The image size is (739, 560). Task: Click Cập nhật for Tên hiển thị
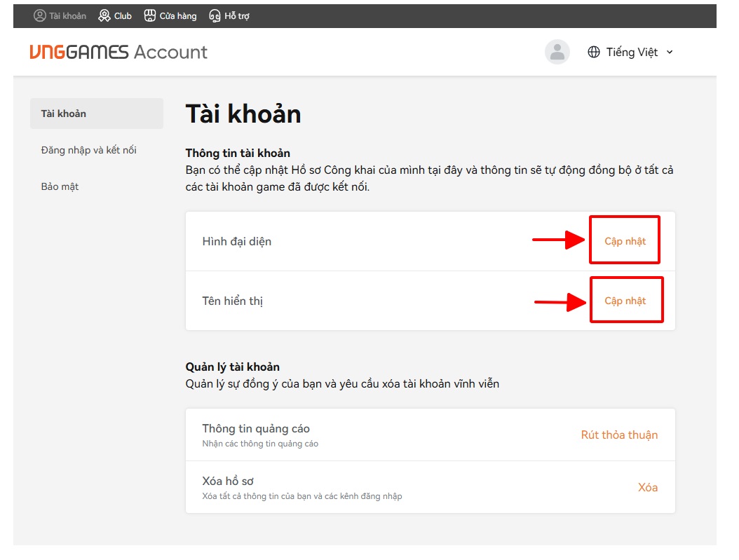pyautogui.click(x=625, y=301)
